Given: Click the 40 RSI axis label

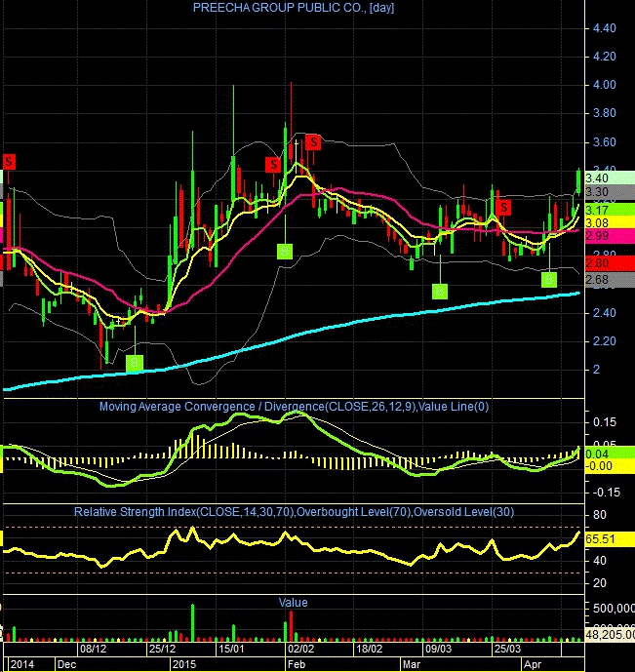Looking at the screenshot, I should click(600, 560).
